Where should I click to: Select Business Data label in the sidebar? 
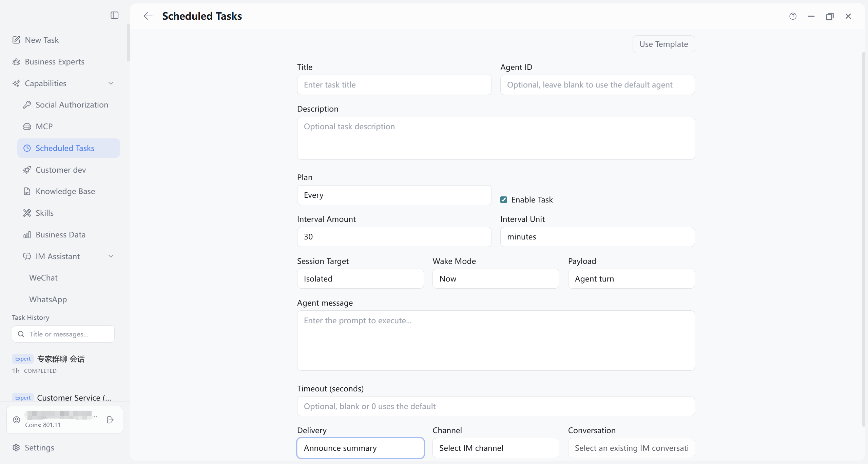pos(61,235)
